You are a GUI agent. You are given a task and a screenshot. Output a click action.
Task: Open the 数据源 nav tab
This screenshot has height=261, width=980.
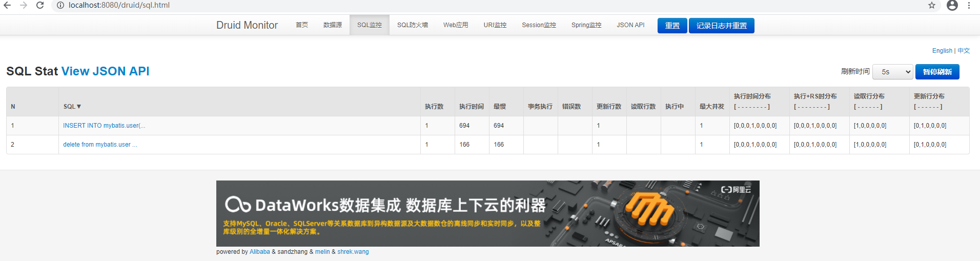(333, 25)
